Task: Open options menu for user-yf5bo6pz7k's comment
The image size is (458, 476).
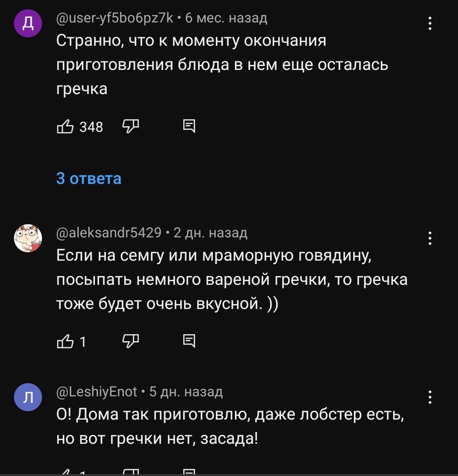Action: [x=430, y=24]
